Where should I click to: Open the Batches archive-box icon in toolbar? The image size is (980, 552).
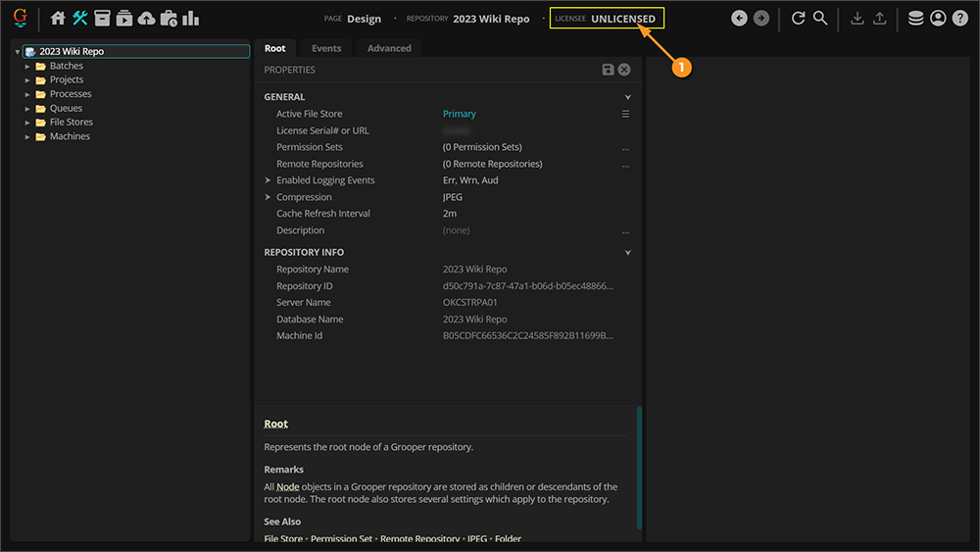click(102, 18)
